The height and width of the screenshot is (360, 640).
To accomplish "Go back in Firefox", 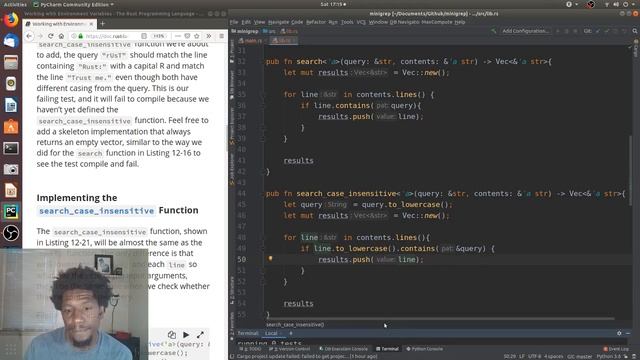I will pyautogui.click(x=29, y=36).
